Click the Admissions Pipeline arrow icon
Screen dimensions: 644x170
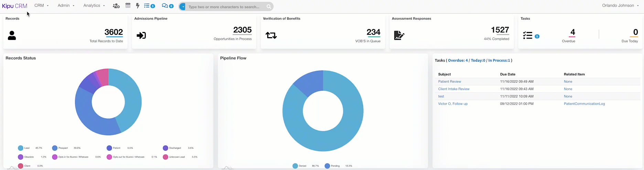click(141, 35)
